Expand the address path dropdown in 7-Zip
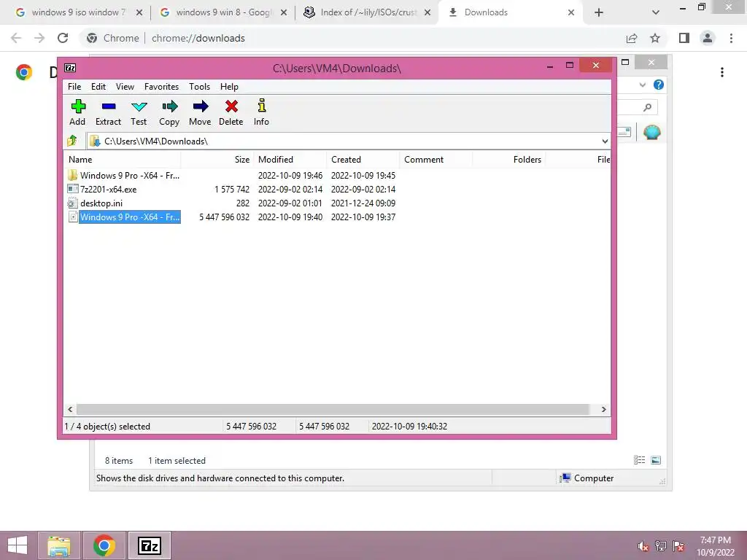The width and height of the screenshot is (747, 560). click(605, 141)
